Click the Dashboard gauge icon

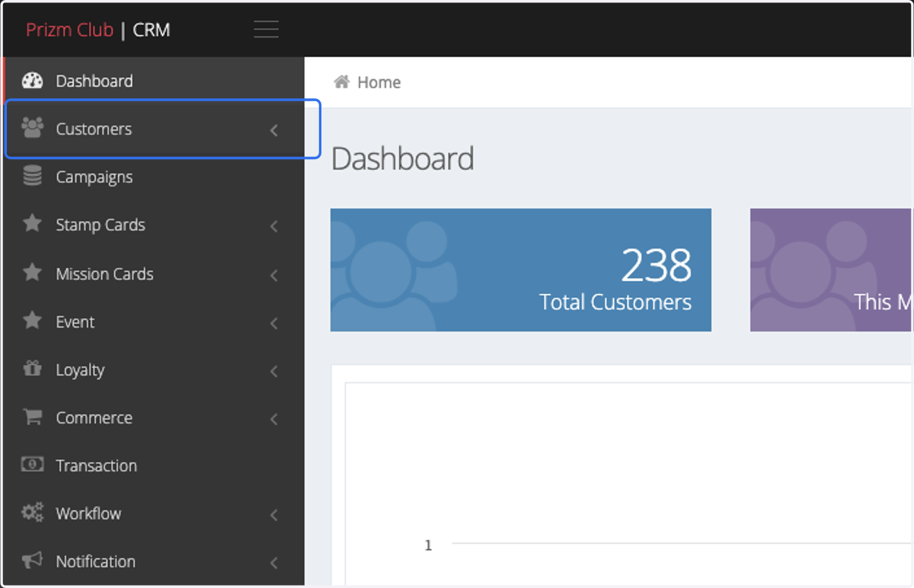pos(32,81)
